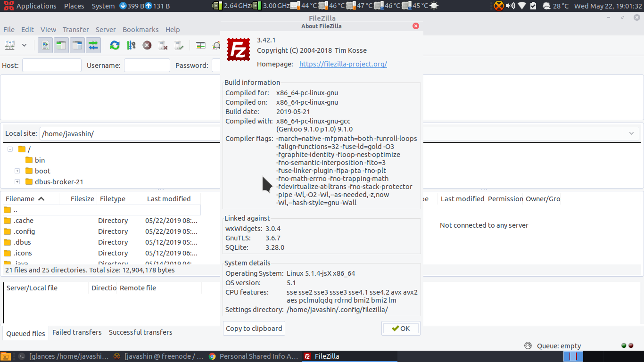Click the weather 28 °C indicator
This screenshot has height=362, width=644.
[556, 6]
